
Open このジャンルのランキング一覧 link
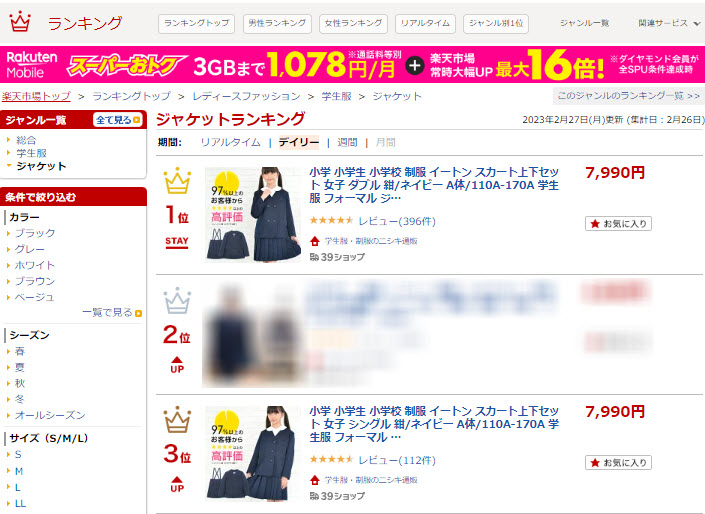tap(629, 96)
